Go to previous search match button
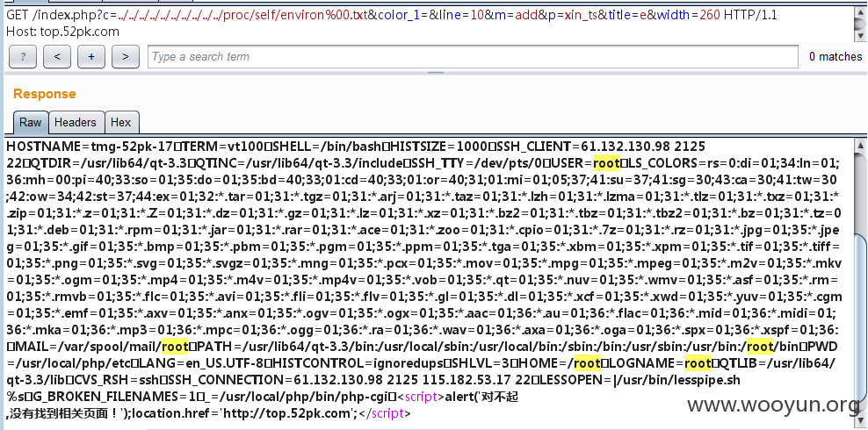Viewport: 868px width, 430px height. pos(57,56)
